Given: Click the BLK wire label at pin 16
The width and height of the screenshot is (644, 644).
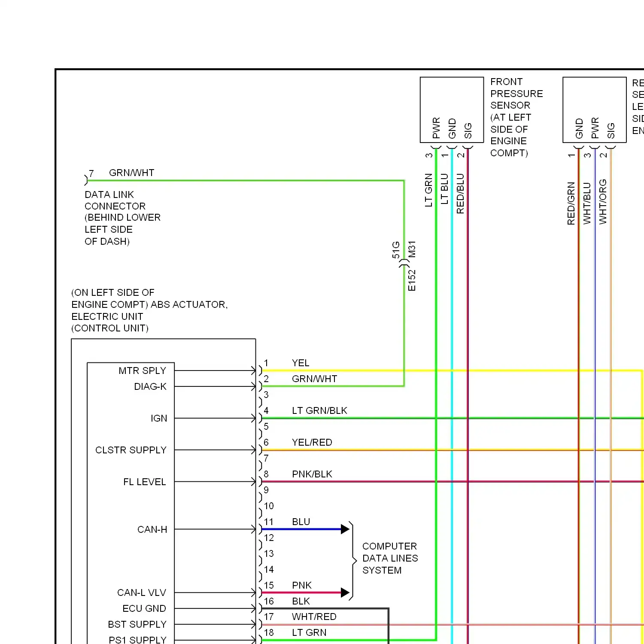Looking at the screenshot, I should (301, 601).
